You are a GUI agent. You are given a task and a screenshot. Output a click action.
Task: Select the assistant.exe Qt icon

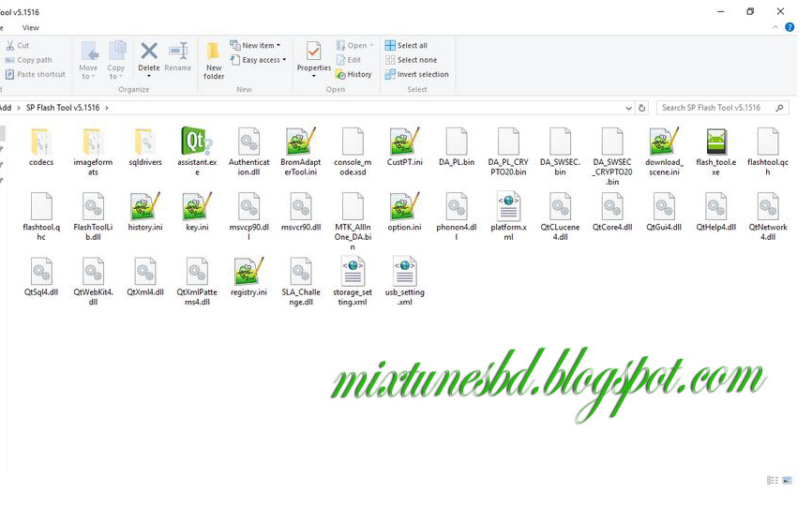tap(197, 141)
